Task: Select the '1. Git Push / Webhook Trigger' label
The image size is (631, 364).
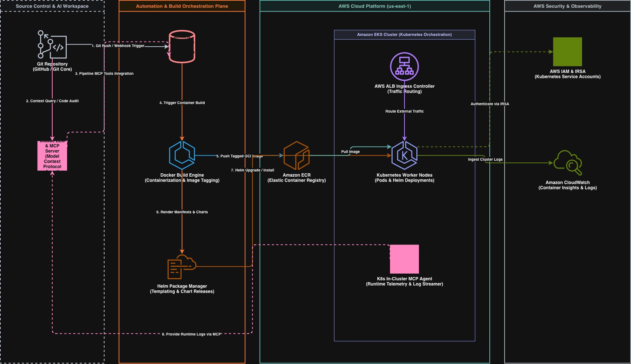Action: [x=118, y=46]
